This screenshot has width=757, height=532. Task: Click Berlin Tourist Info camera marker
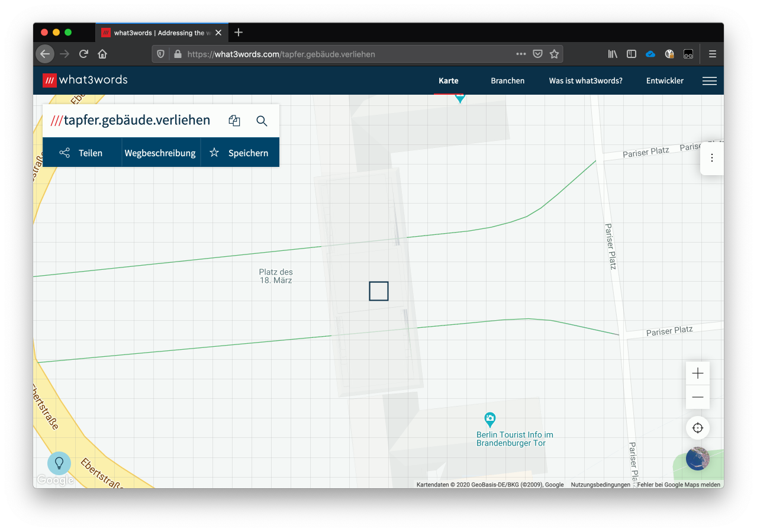click(490, 420)
